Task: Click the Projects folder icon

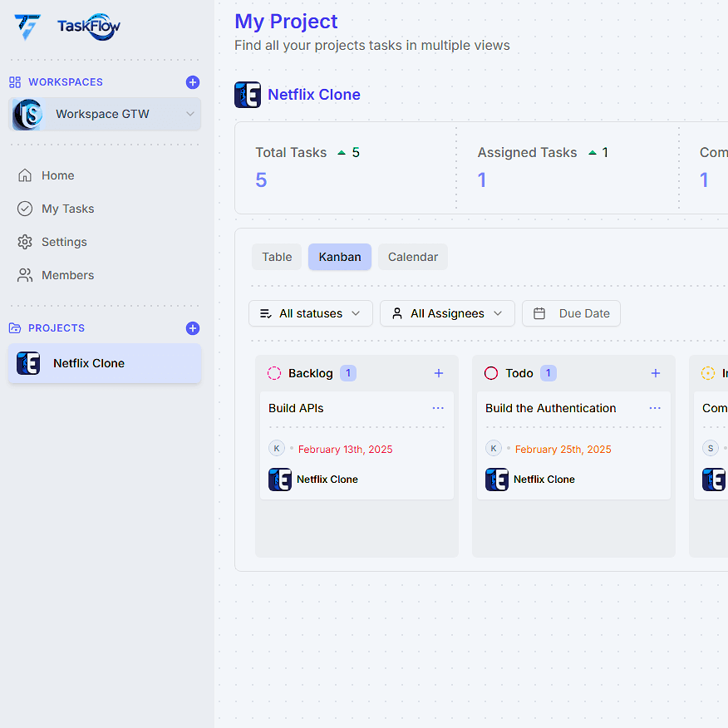Action: (x=15, y=328)
